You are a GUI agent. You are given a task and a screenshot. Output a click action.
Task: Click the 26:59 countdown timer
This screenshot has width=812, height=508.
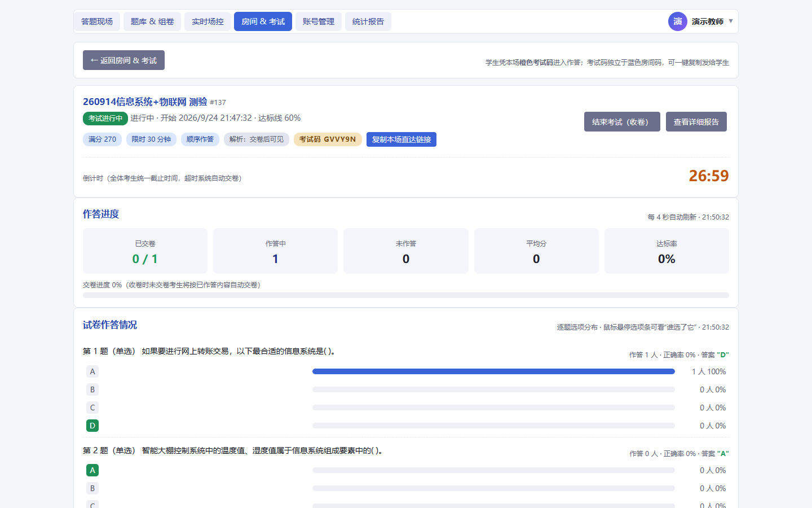(709, 176)
